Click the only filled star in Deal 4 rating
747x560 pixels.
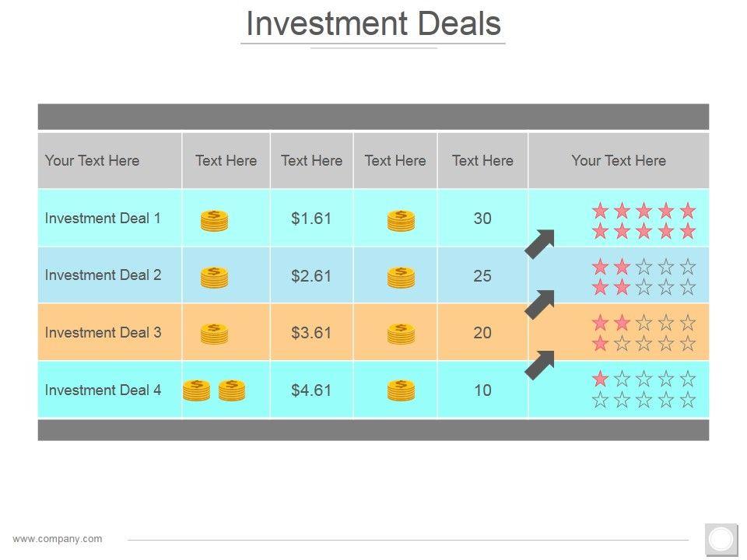coord(600,379)
